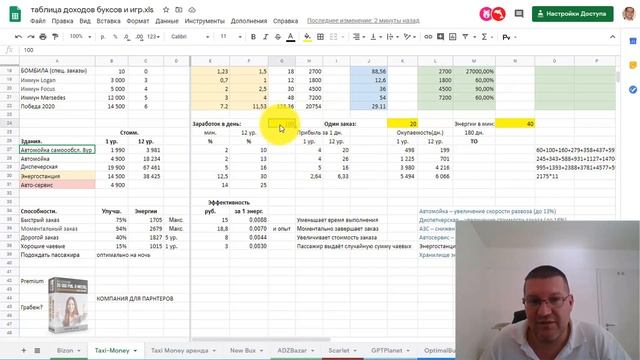Image resolution: width=640 pixels, height=360 pixels.
Task: Format as currency (р.)
Action: pyautogui.click(x=103, y=37)
